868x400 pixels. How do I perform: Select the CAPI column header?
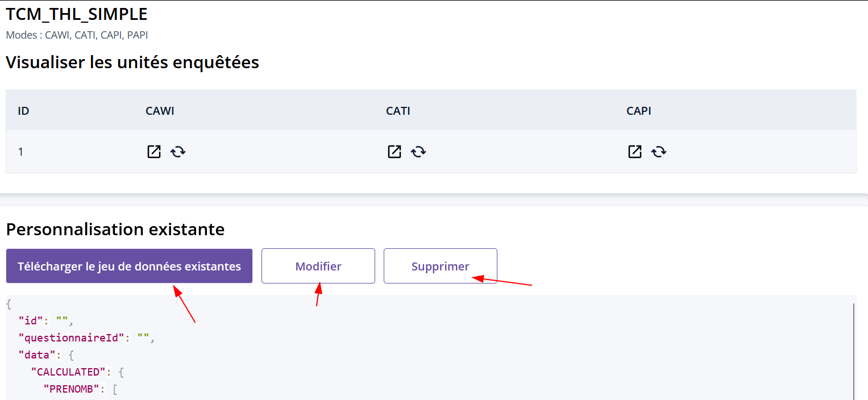pos(639,111)
